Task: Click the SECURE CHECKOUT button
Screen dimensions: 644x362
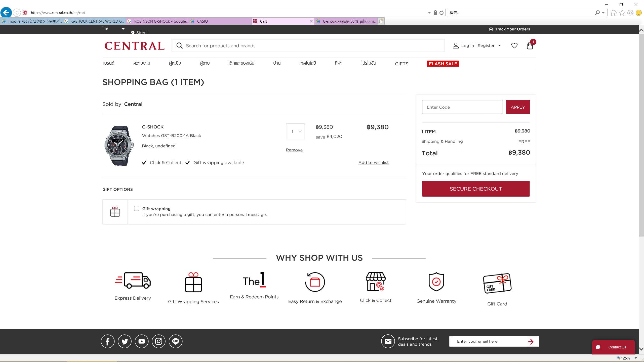Action: [476, 189]
